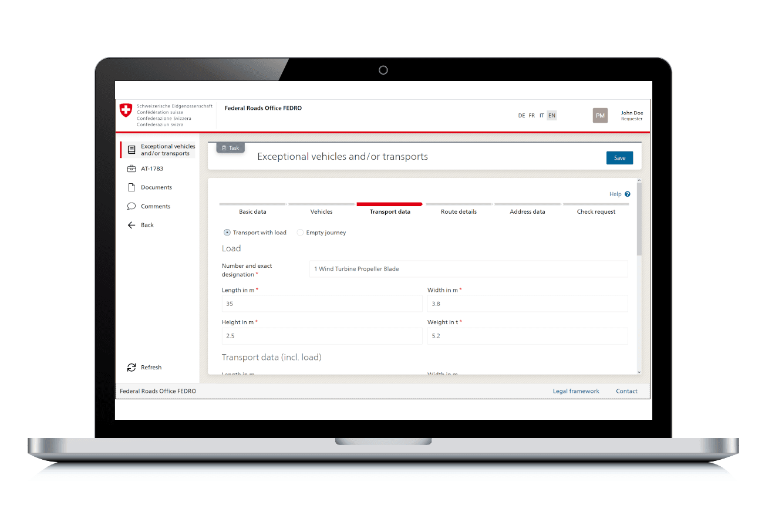
Task: Click the Back arrow icon
Action: click(x=132, y=225)
